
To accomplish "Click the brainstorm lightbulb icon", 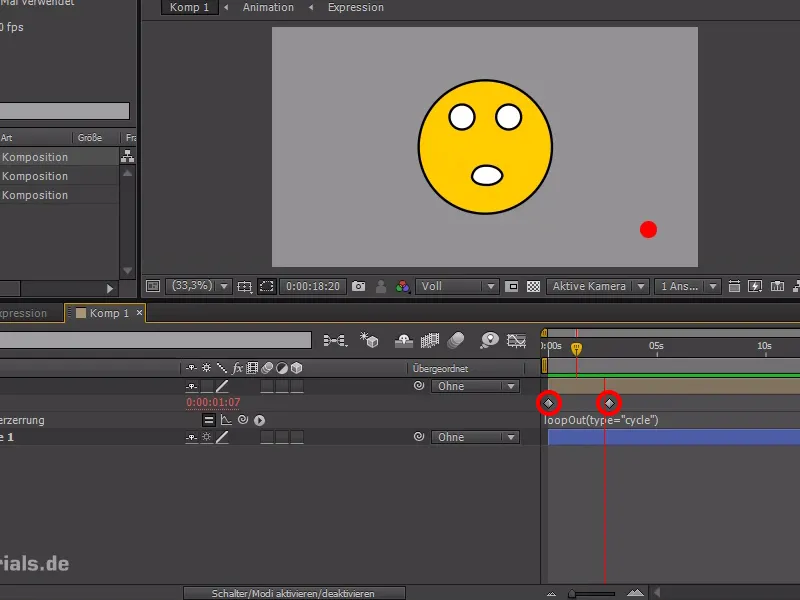I will click(x=489, y=340).
